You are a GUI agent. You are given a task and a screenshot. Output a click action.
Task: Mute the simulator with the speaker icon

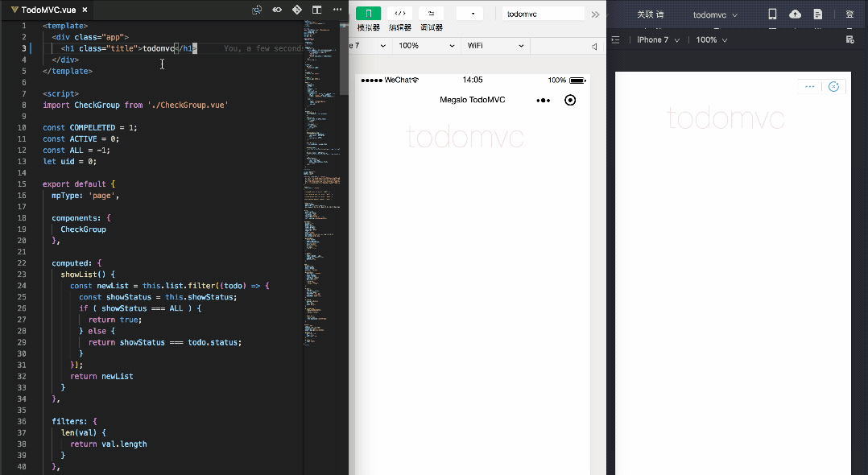coord(594,47)
